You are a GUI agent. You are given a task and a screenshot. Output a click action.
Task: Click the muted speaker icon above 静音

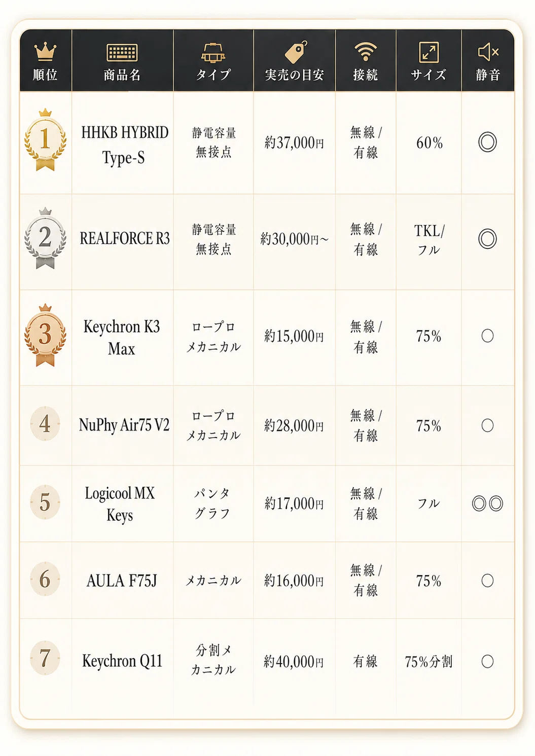488,52
